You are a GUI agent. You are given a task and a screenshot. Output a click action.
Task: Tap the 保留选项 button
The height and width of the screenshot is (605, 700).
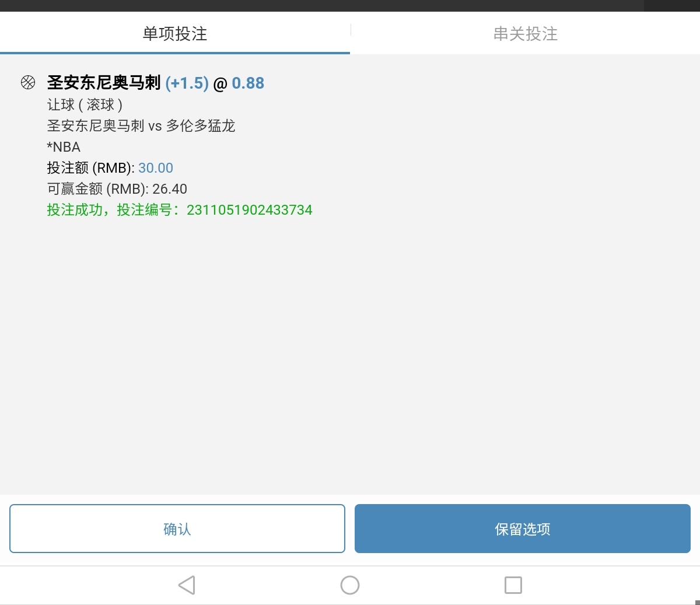[523, 529]
